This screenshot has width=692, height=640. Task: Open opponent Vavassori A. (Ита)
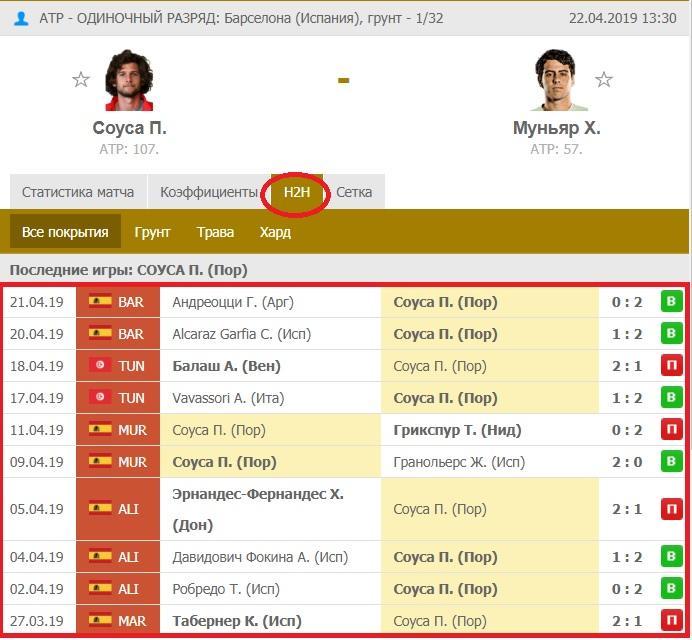[228, 398]
